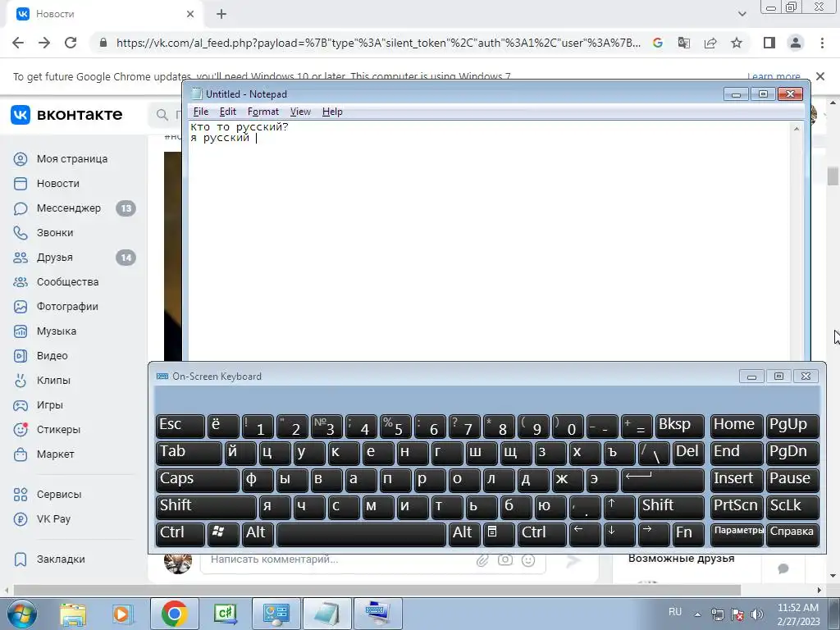Open Notepad File menu
Image resolution: width=840 pixels, height=630 pixels.
201,112
